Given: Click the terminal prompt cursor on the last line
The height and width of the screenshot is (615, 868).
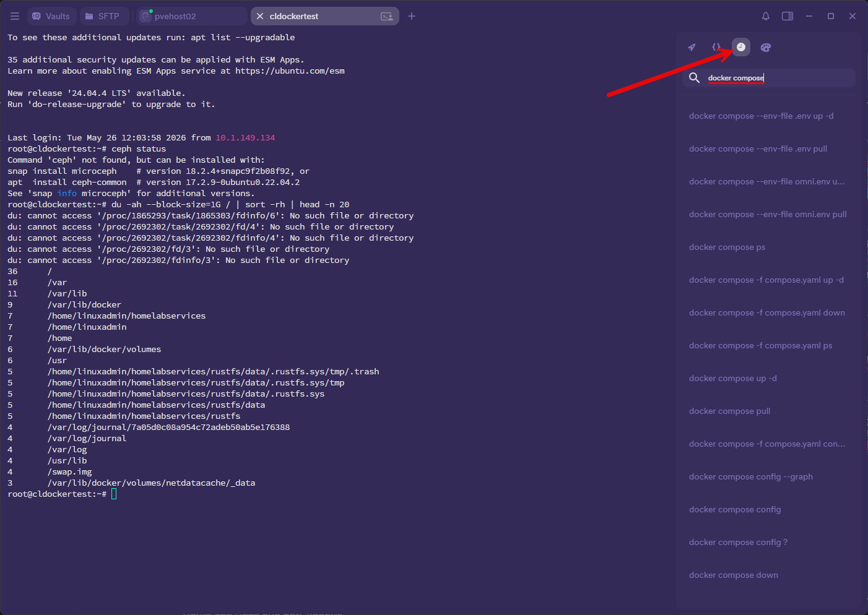Looking at the screenshot, I should click(114, 494).
